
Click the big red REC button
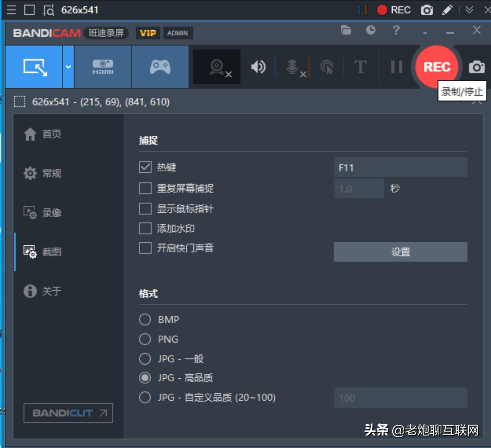437,67
